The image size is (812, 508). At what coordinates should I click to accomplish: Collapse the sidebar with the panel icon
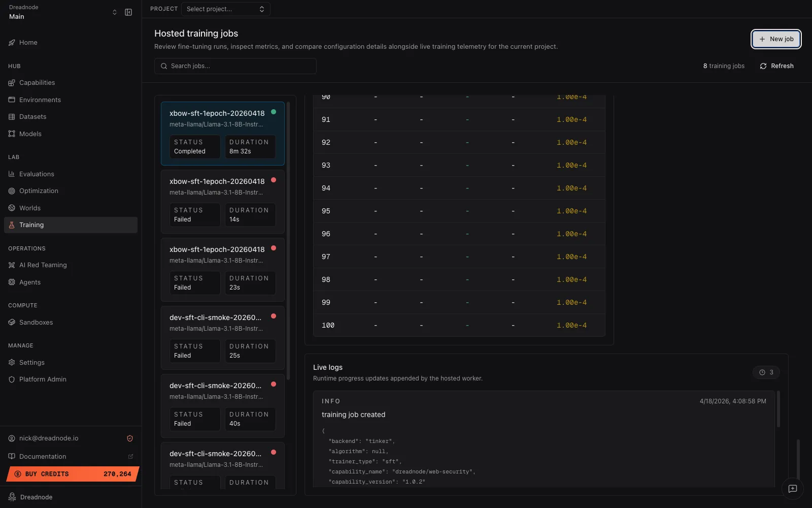pyautogui.click(x=128, y=12)
